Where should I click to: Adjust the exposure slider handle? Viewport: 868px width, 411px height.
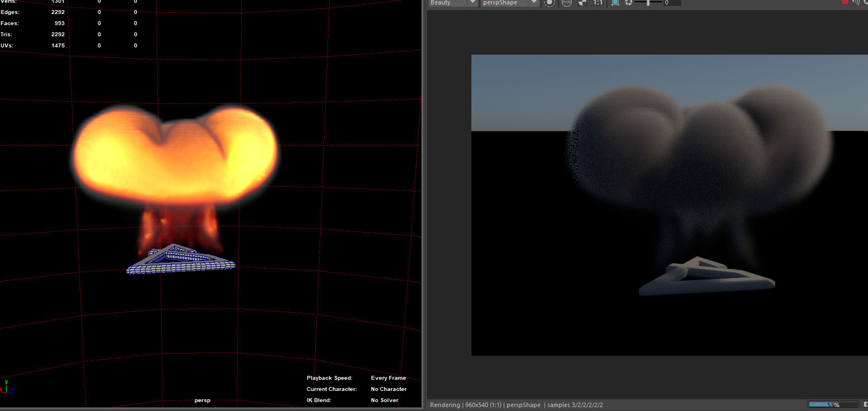point(648,3)
